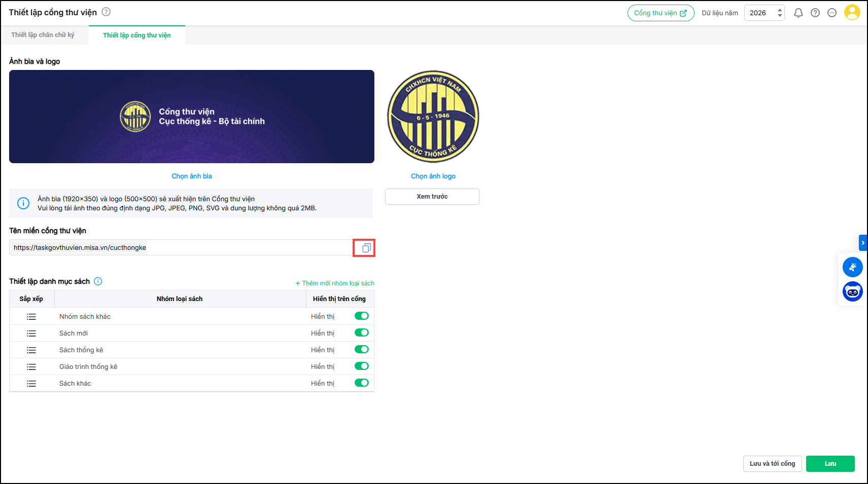Open the help question mark in top bar
Image resolution: width=868 pixels, height=484 pixels.
pos(815,13)
